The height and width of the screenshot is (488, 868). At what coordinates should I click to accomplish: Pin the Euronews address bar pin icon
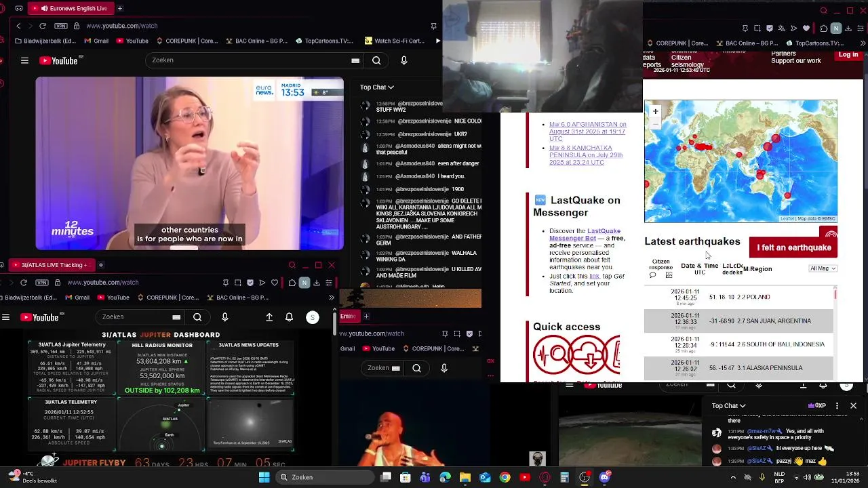[433, 26]
